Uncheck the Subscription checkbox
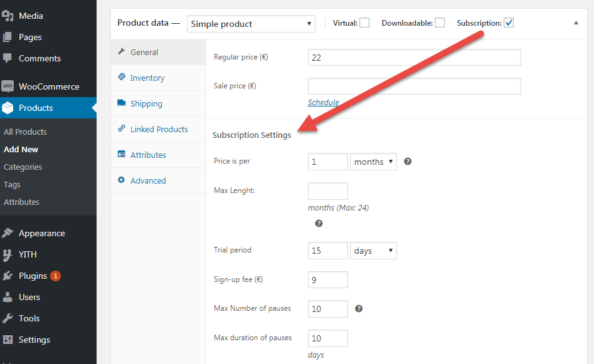 (x=509, y=23)
